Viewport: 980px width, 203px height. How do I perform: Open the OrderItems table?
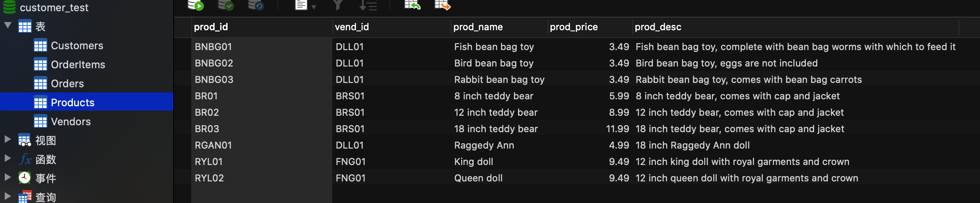78,64
